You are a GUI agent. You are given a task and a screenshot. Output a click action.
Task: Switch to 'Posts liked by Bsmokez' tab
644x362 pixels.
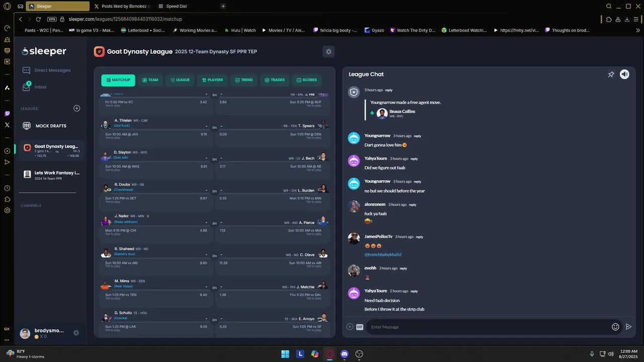122,7
